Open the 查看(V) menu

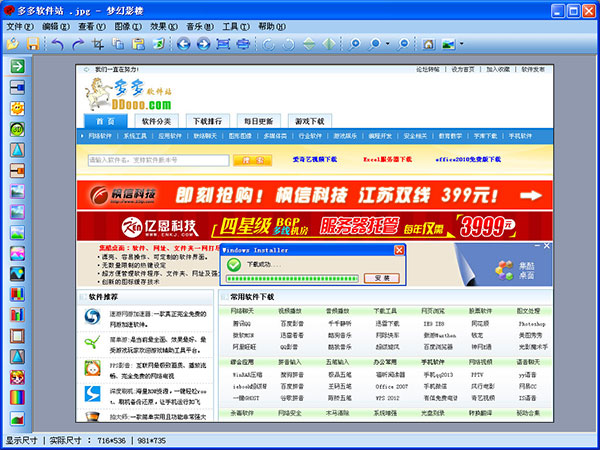(x=92, y=27)
